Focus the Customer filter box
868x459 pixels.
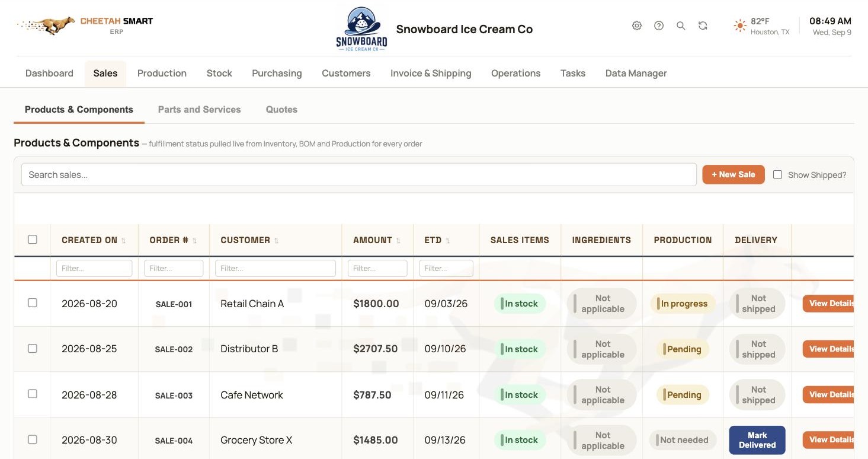click(276, 268)
